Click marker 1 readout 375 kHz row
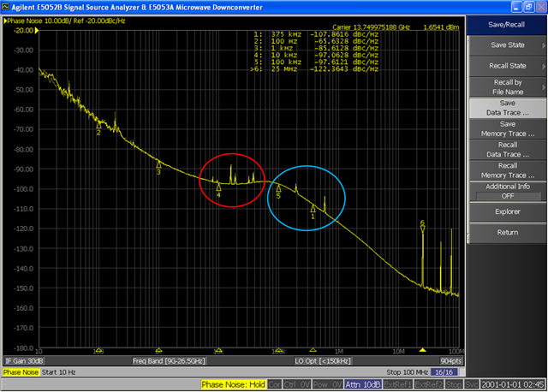This screenshot has height=392, width=548. [316, 34]
